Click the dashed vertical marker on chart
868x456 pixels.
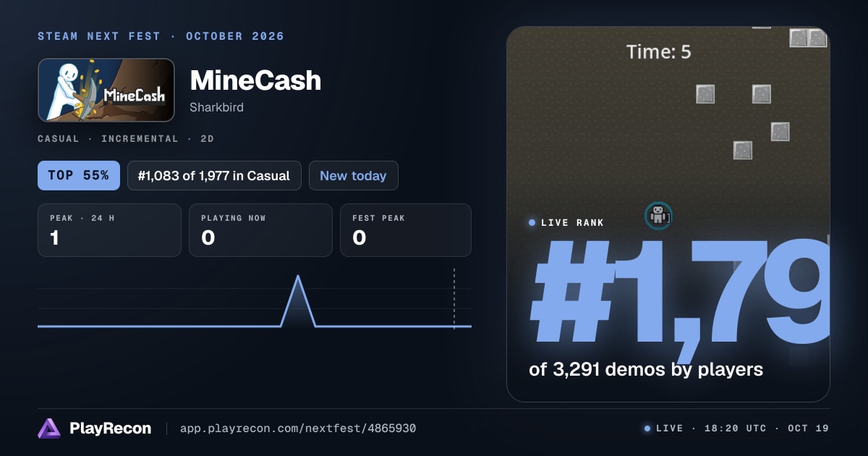pyautogui.click(x=454, y=298)
